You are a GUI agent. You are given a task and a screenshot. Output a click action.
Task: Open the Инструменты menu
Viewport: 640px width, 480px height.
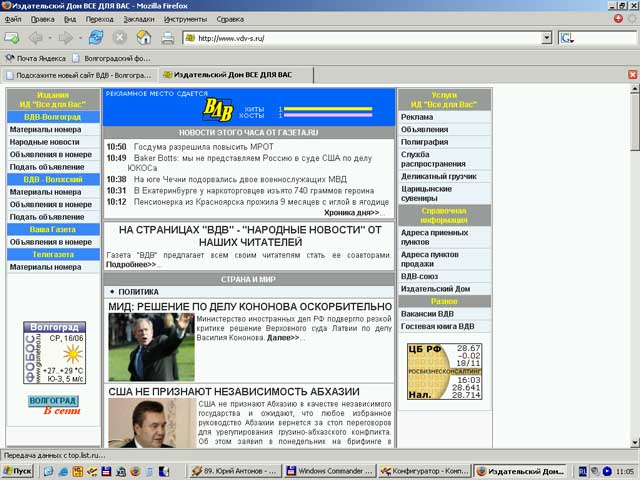tap(185, 19)
